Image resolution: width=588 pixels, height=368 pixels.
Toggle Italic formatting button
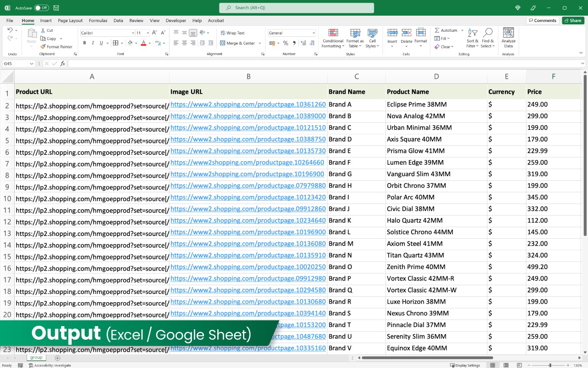93,43
